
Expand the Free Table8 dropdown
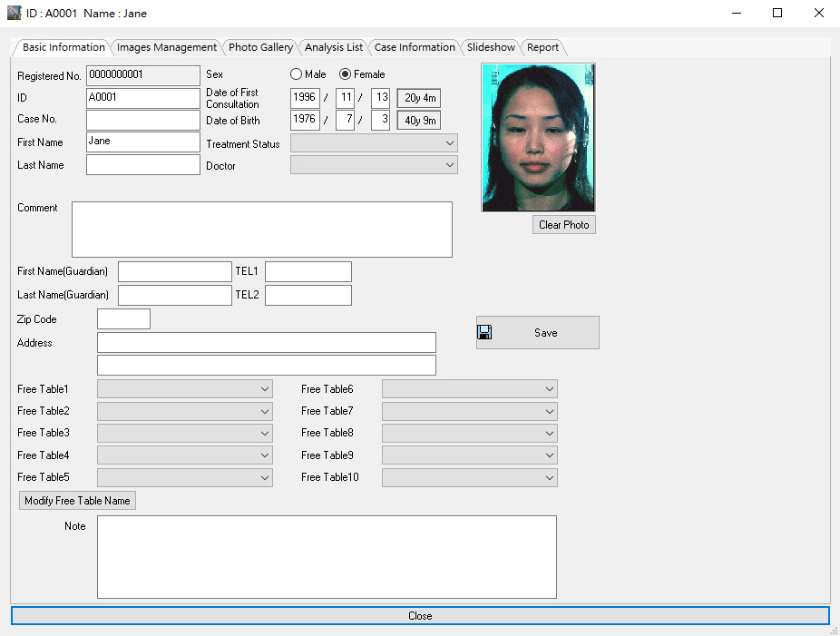pyautogui.click(x=470, y=433)
